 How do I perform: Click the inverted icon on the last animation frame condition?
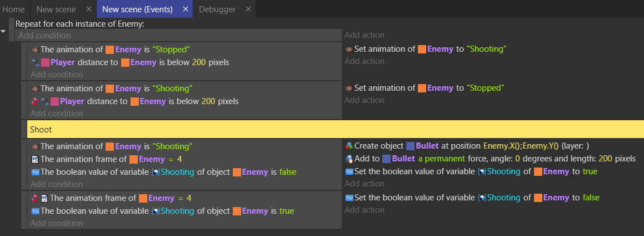34,198
